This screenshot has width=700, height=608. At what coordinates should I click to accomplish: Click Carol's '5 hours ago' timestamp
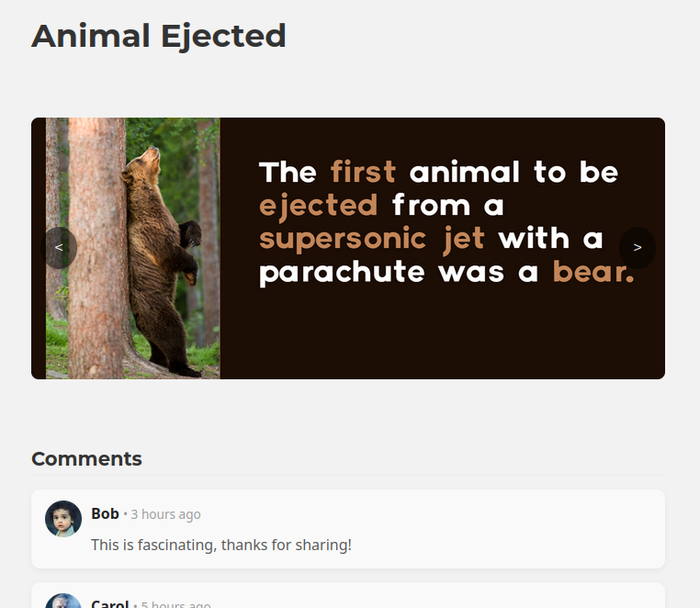point(175,604)
